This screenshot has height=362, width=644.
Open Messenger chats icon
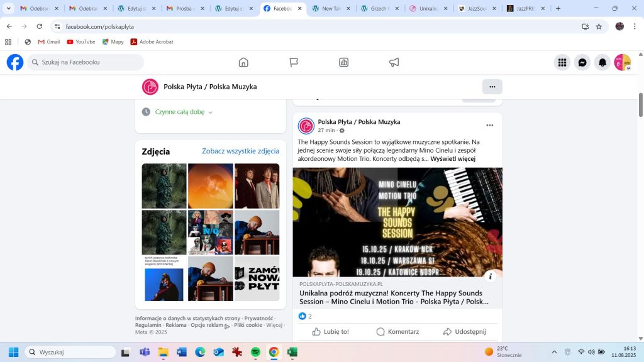coord(583,62)
